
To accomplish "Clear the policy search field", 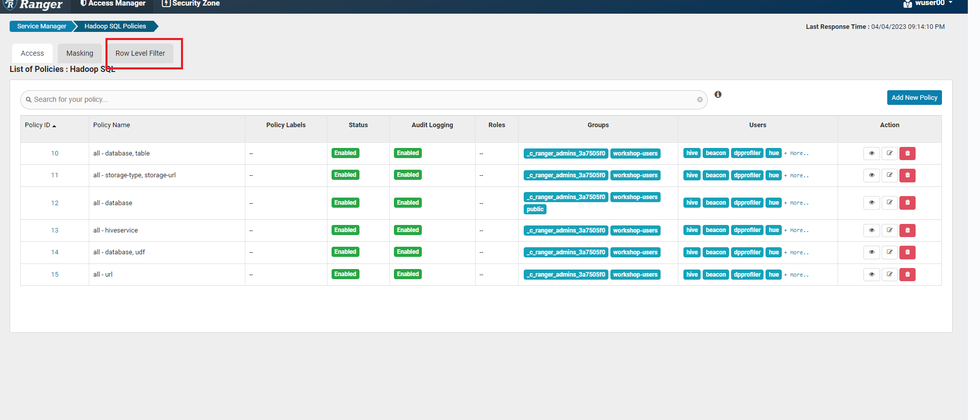I will (x=700, y=100).
